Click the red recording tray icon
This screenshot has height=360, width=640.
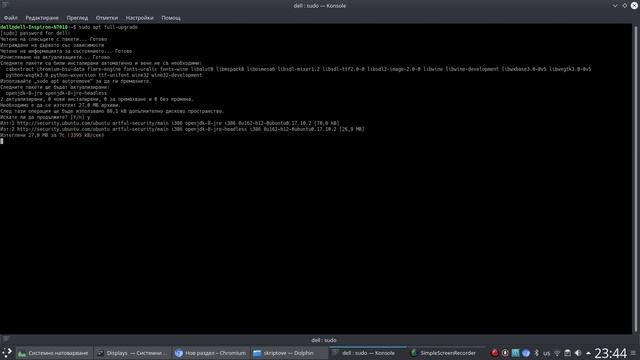click(495, 353)
